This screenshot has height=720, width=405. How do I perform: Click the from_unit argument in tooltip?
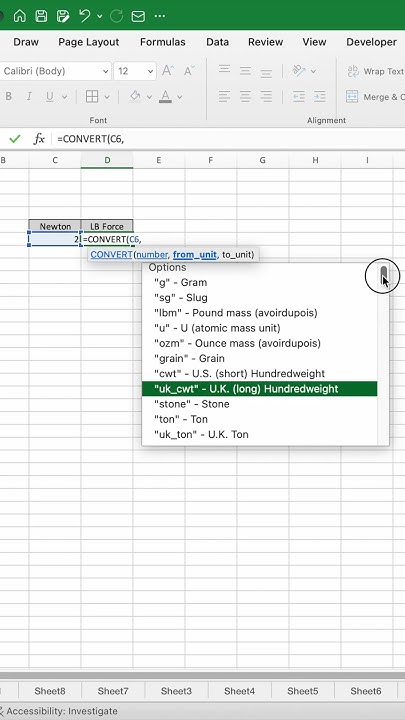point(195,254)
